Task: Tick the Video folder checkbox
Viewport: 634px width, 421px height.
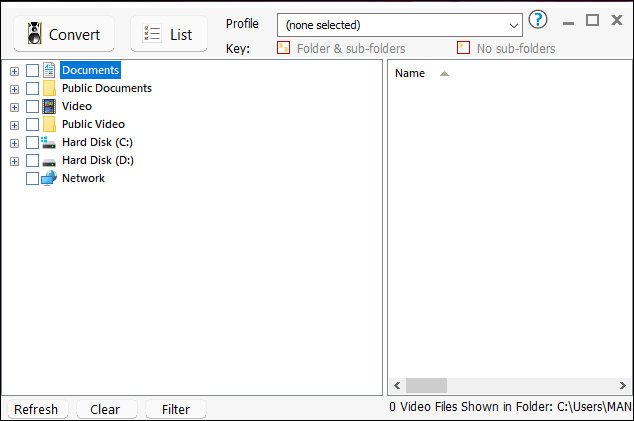Action: click(x=32, y=106)
